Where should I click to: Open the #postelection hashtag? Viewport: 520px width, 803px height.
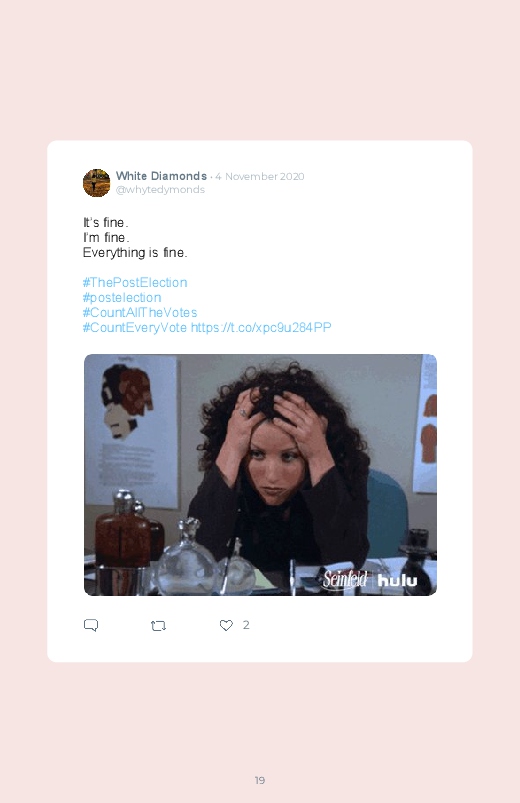122,298
